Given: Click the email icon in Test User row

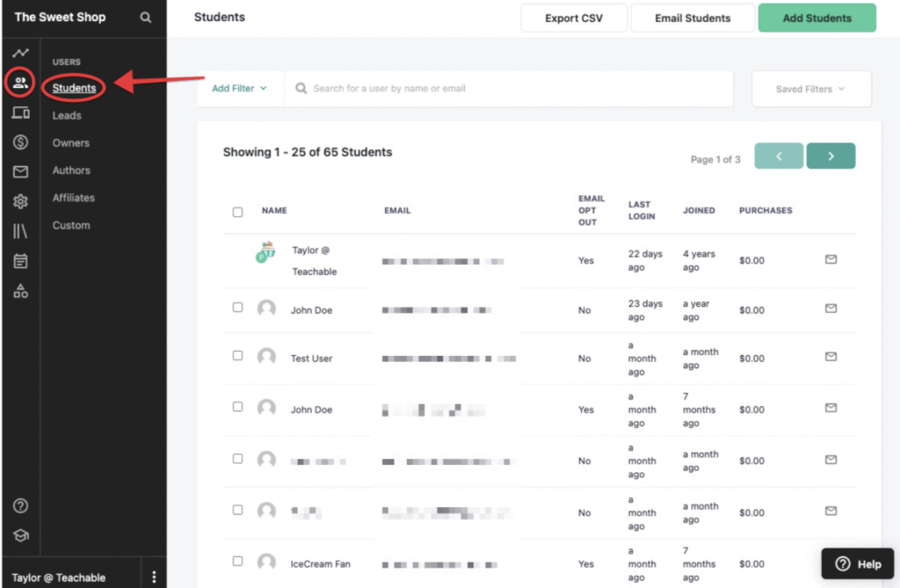Looking at the screenshot, I should (x=831, y=357).
